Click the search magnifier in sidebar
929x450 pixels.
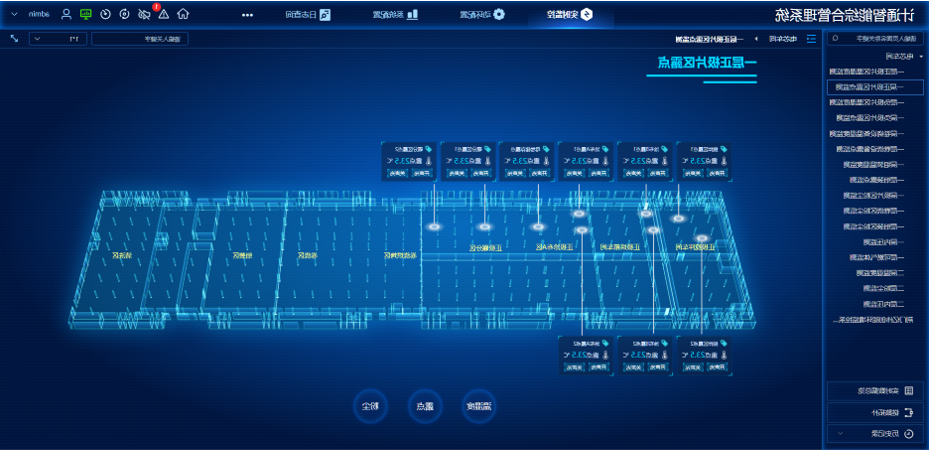point(835,38)
